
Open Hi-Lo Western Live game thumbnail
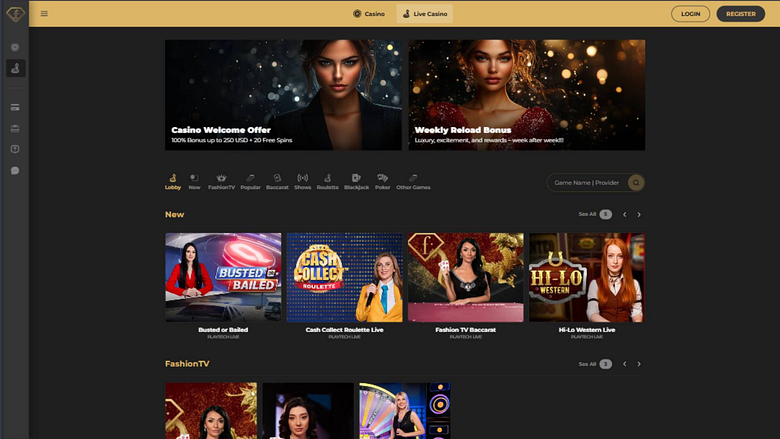[x=587, y=277]
